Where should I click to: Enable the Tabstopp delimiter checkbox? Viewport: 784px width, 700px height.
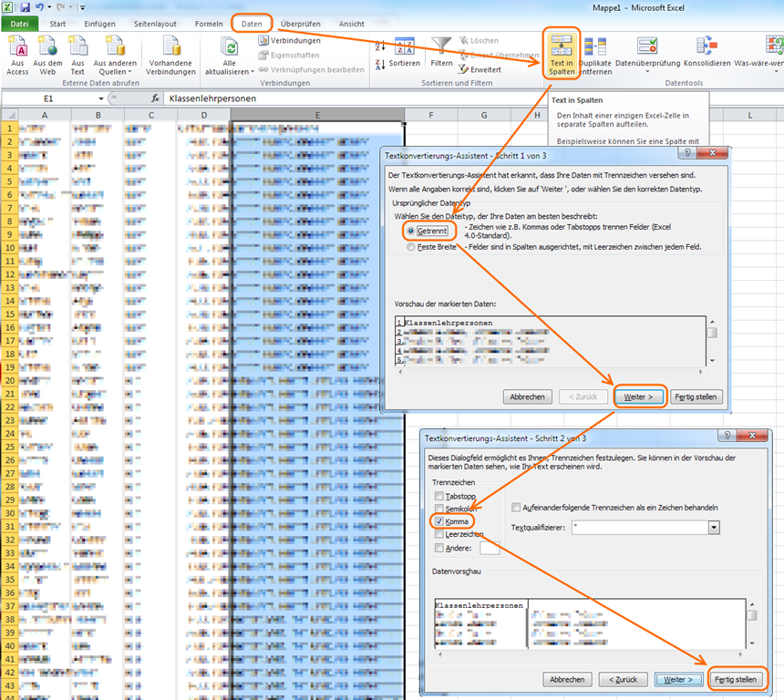pos(439,496)
